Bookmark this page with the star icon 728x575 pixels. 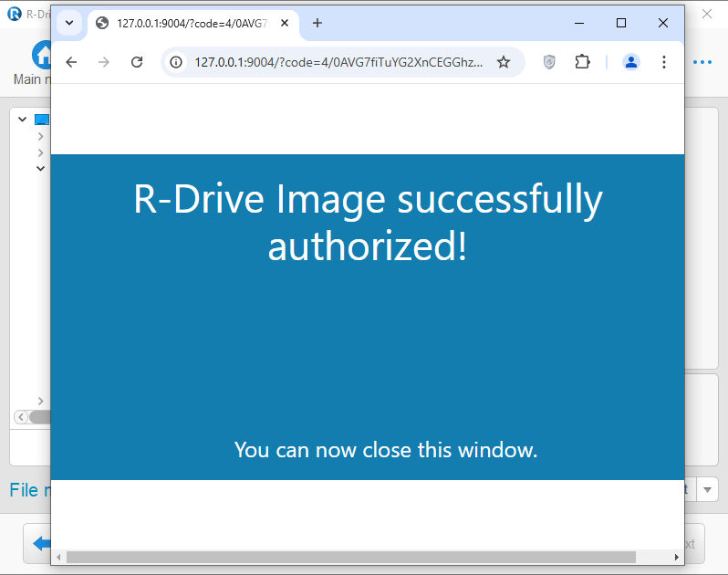click(504, 62)
